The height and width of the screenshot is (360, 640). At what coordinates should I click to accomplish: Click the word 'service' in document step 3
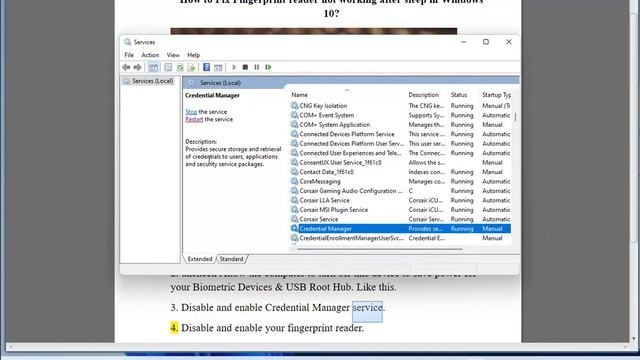(x=367, y=307)
